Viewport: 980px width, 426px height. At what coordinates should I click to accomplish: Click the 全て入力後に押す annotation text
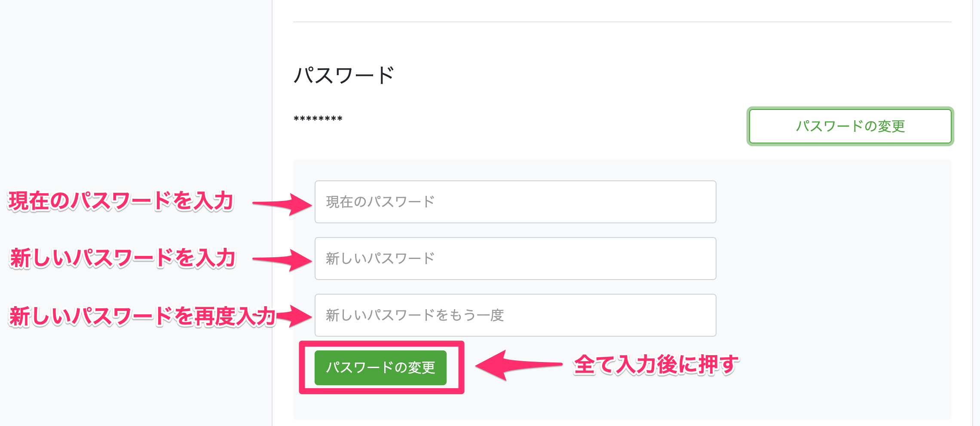pyautogui.click(x=656, y=365)
